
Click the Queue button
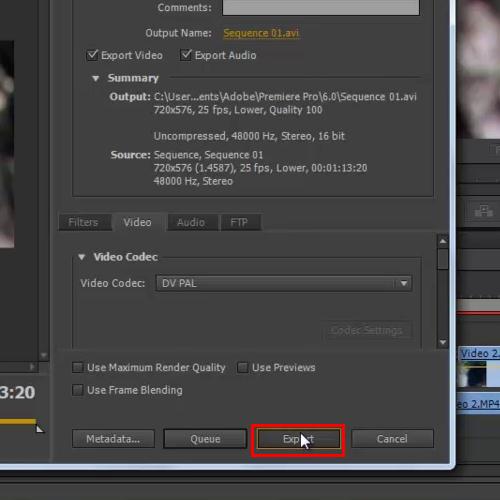pos(205,439)
